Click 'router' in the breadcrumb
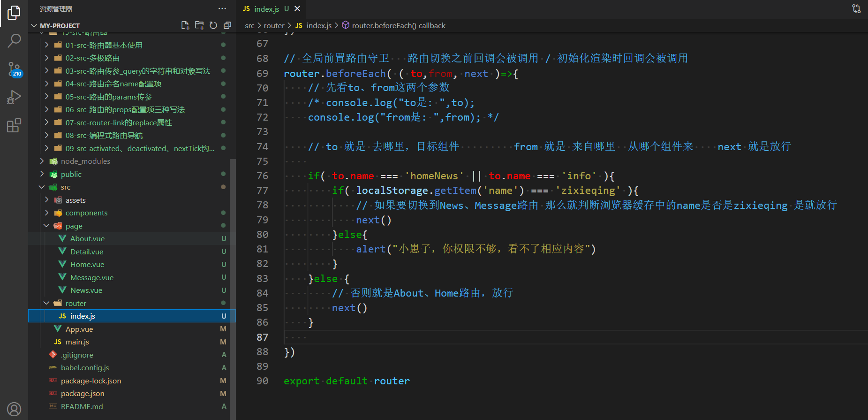The height and width of the screenshot is (420, 868). 274,25
